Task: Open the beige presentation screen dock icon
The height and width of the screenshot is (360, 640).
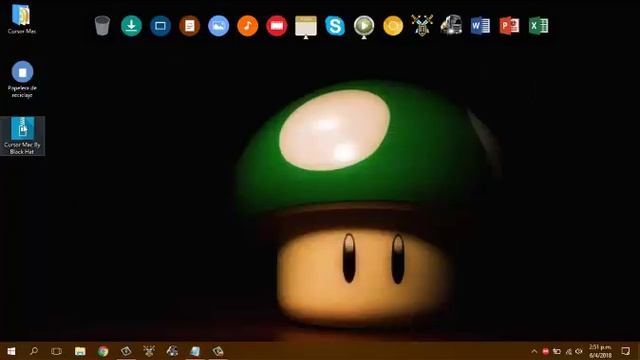Action: point(306,27)
